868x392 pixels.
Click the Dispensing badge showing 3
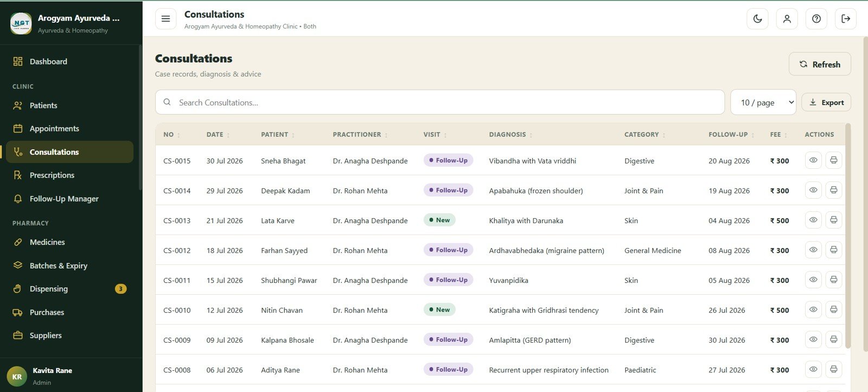pyautogui.click(x=121, y=289)
